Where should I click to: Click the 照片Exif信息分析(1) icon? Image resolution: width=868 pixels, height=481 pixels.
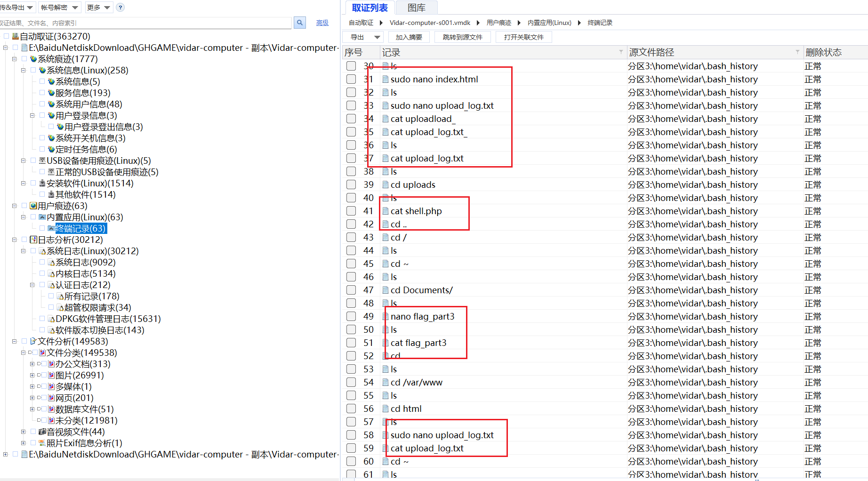[x=42, y=443]
